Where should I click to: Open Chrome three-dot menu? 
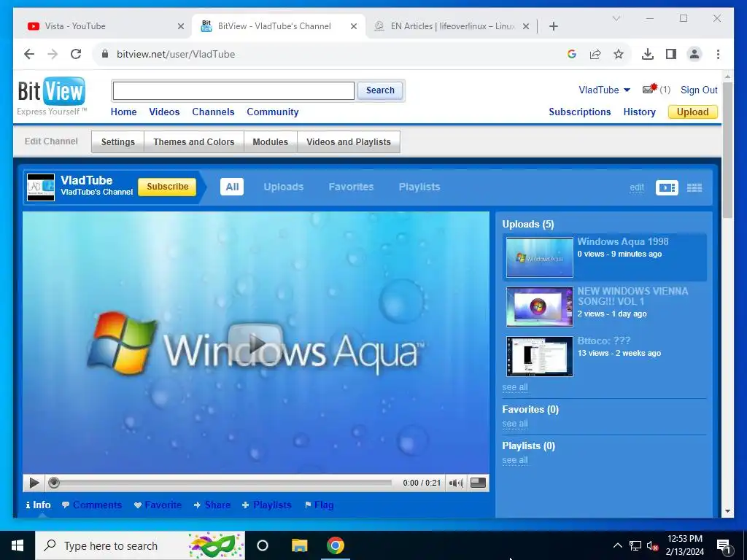(x=718, y=54)
